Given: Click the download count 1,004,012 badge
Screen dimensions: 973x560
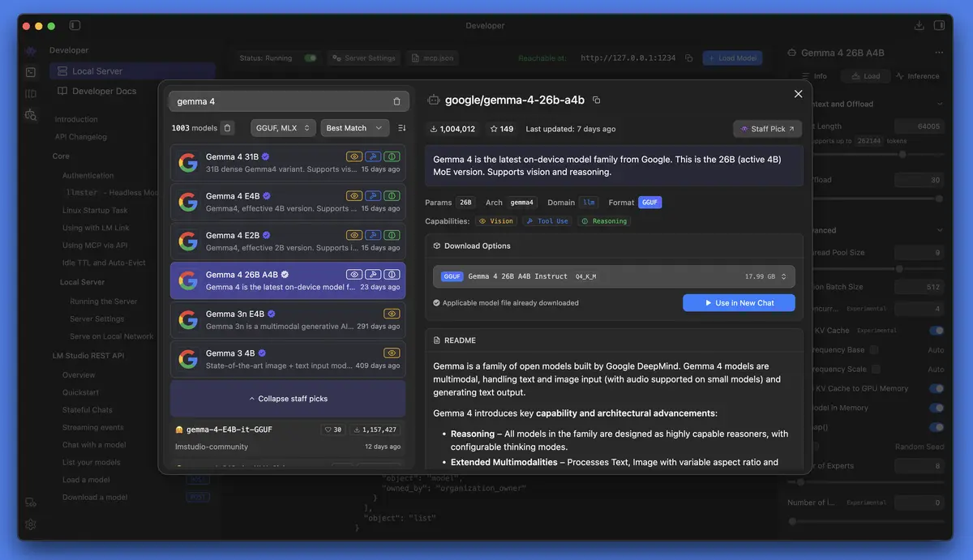Looking at the screenshot, I should point(452,129).
